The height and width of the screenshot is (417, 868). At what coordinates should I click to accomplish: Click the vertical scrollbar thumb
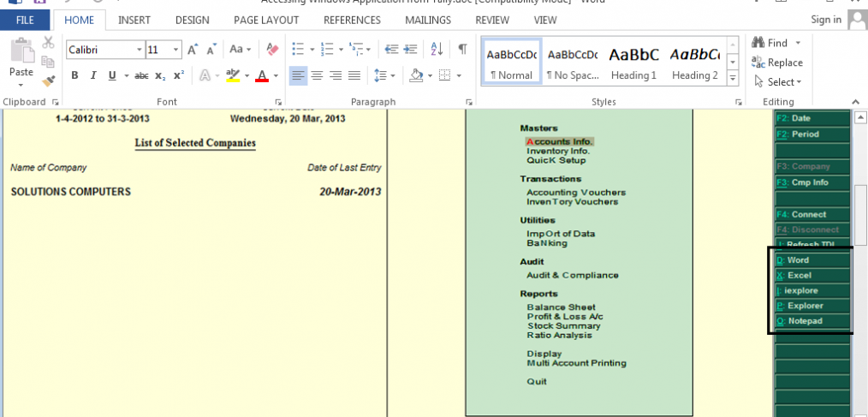[x=860, y=215]
